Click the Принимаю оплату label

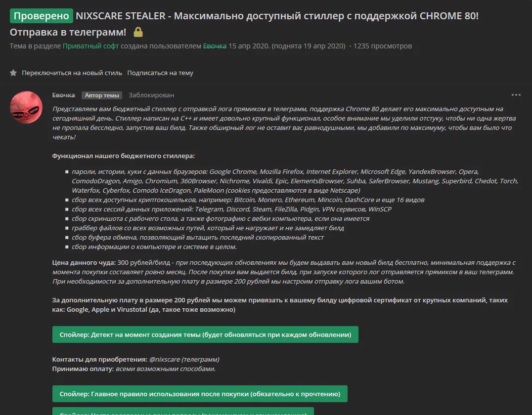pos(83,369)
